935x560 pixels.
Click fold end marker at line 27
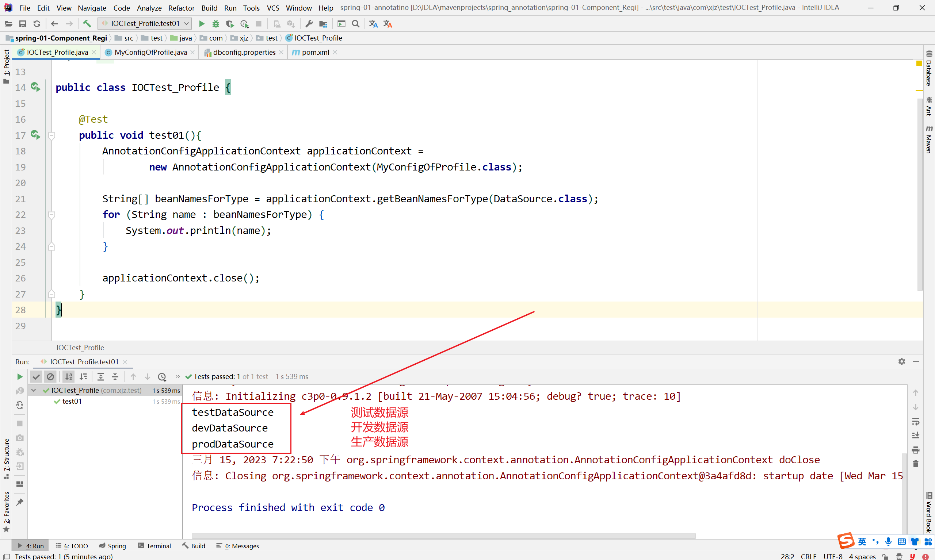tap(52, 294)
